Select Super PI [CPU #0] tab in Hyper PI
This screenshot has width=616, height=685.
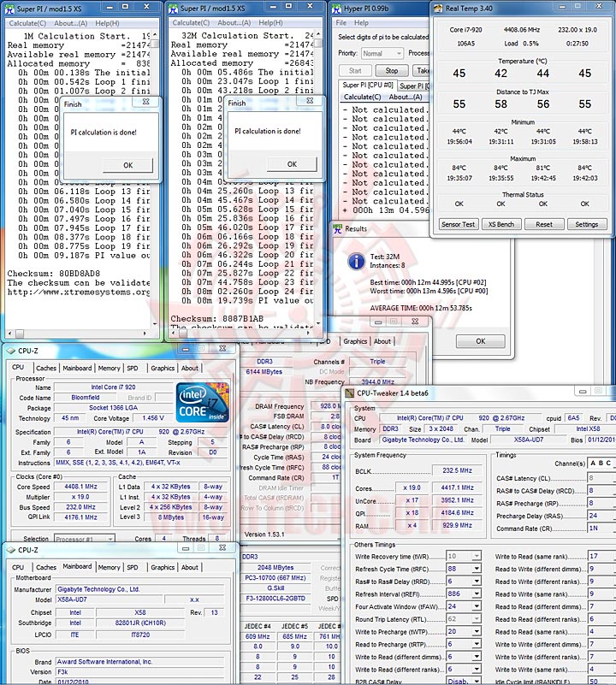coord(368,85)
